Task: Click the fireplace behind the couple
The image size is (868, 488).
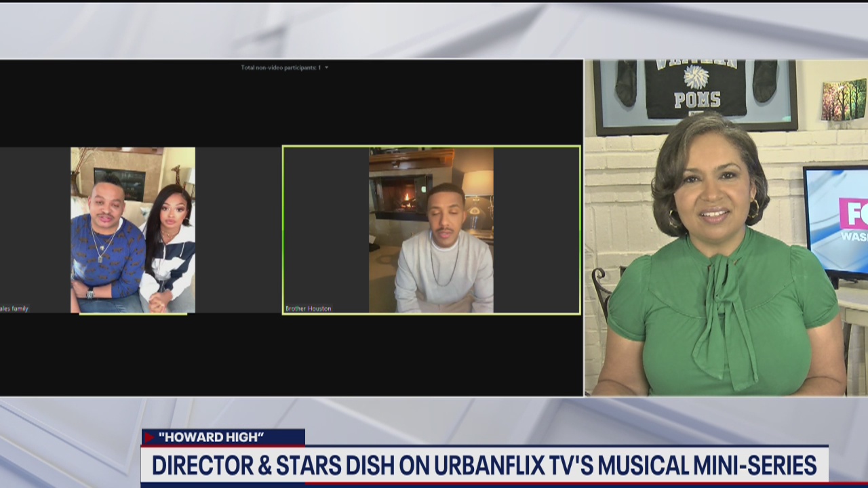Action: (x=119, y=181)
